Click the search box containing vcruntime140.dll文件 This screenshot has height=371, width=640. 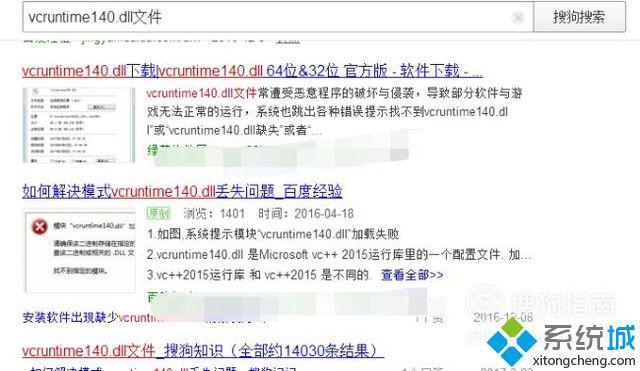tap(278, 17)
